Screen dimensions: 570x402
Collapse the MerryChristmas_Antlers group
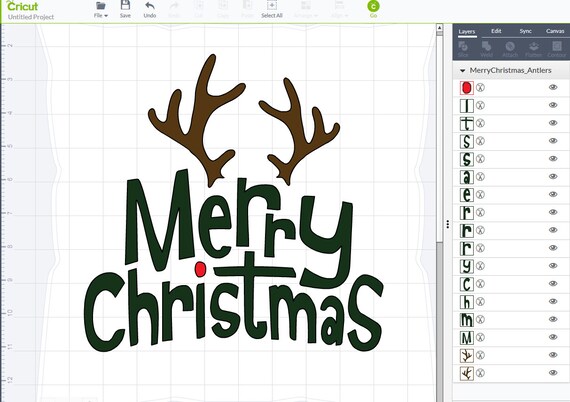462,71
